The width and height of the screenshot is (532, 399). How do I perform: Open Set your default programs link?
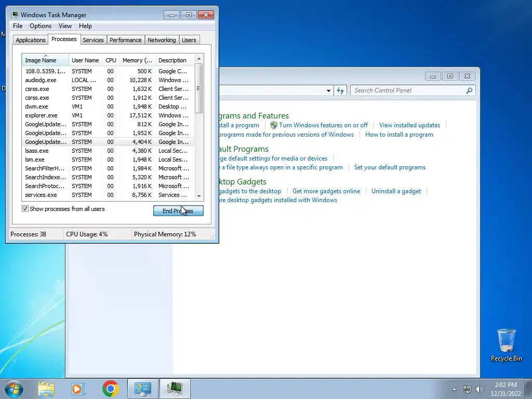(x=390, y=167)
